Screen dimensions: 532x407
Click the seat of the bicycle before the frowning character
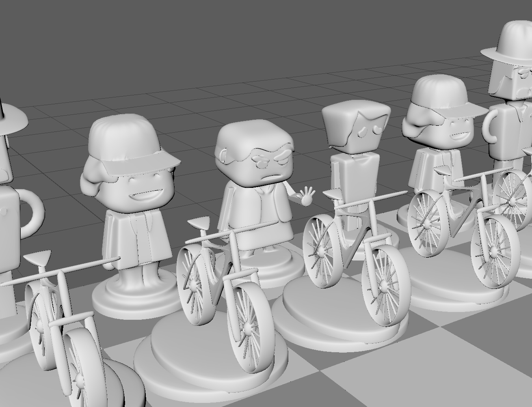click(199, 222)
